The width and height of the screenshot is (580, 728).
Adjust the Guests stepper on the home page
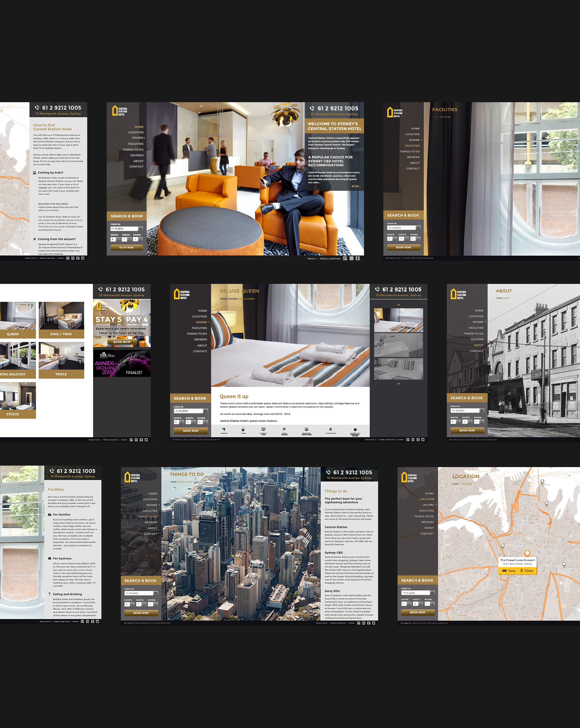[130, 239]
